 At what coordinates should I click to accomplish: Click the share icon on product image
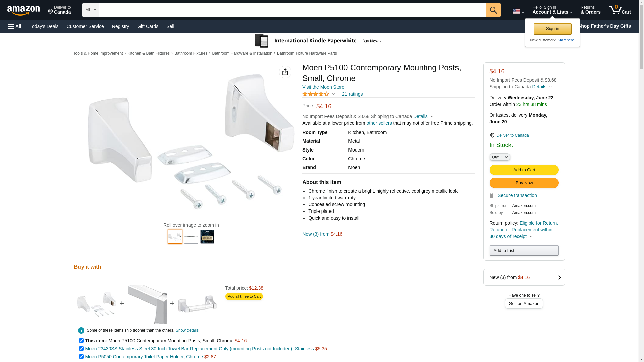285,72
